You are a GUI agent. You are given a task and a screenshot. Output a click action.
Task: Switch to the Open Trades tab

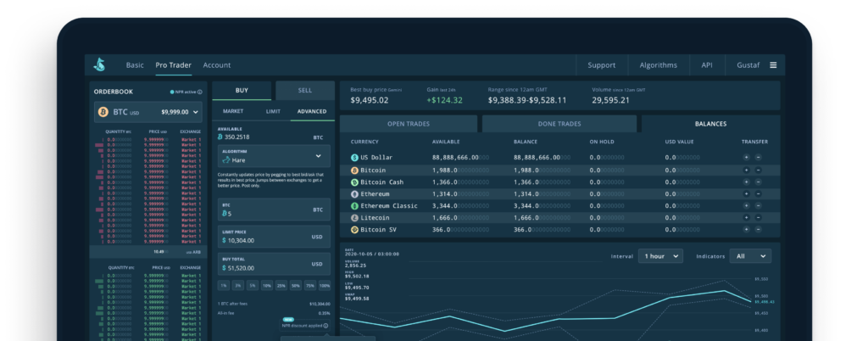click(408, 124)
